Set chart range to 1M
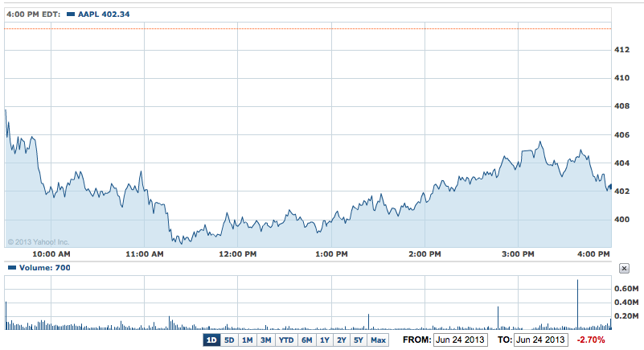The height and width of the screenshot is (350, 644). pos(247,340)
